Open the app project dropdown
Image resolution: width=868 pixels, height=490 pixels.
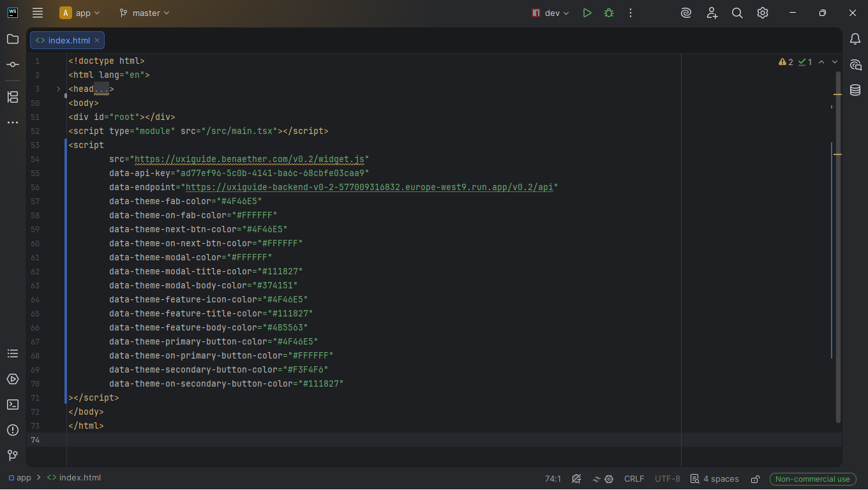(x=80, y=13)
